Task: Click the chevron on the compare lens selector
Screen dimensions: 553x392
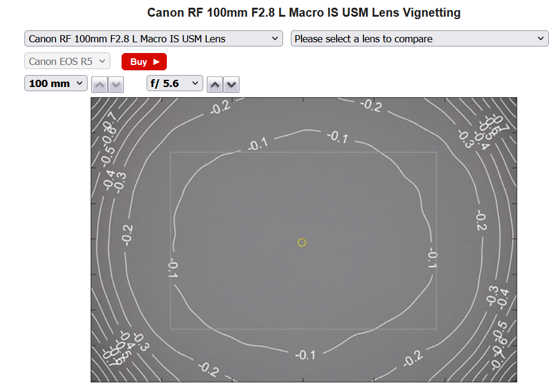Action: (540, 39)
